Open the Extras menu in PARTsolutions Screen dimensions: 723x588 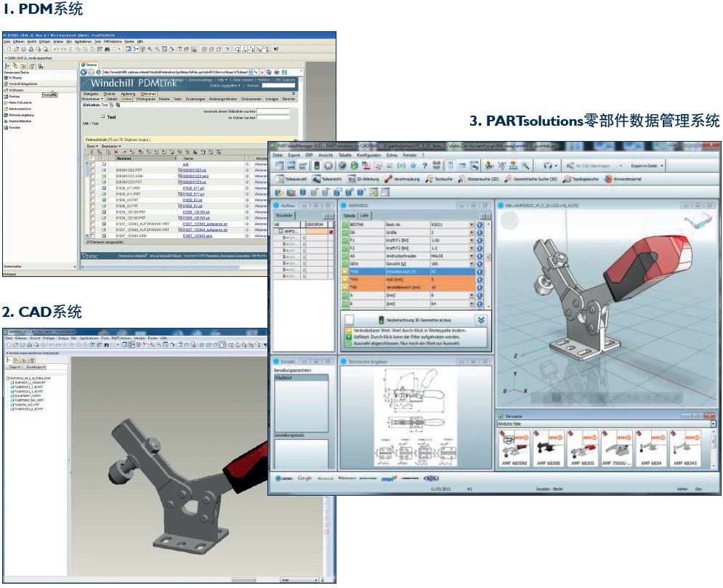[392, 156]
